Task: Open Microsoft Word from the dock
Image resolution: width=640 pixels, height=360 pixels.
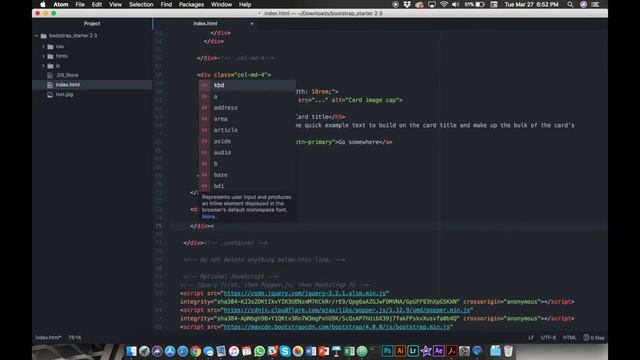Action: click(311, 351)
